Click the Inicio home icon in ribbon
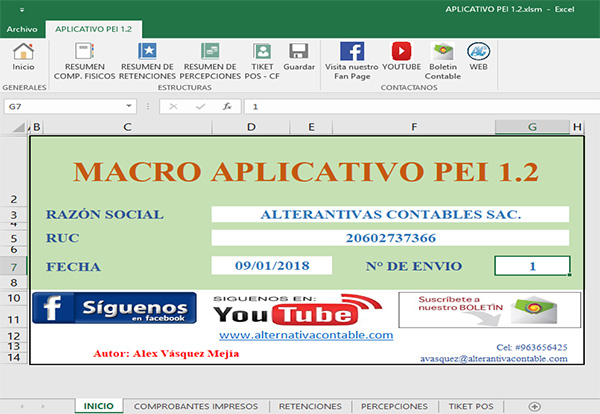This screenshot has width=600, height=414. pyautogui.click(x=22, y=52)
